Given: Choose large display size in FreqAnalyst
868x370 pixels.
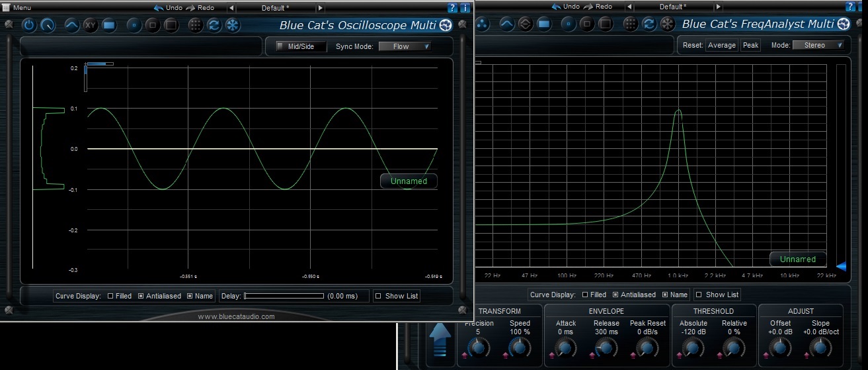Looking at the screenshot, I should 606,24.
